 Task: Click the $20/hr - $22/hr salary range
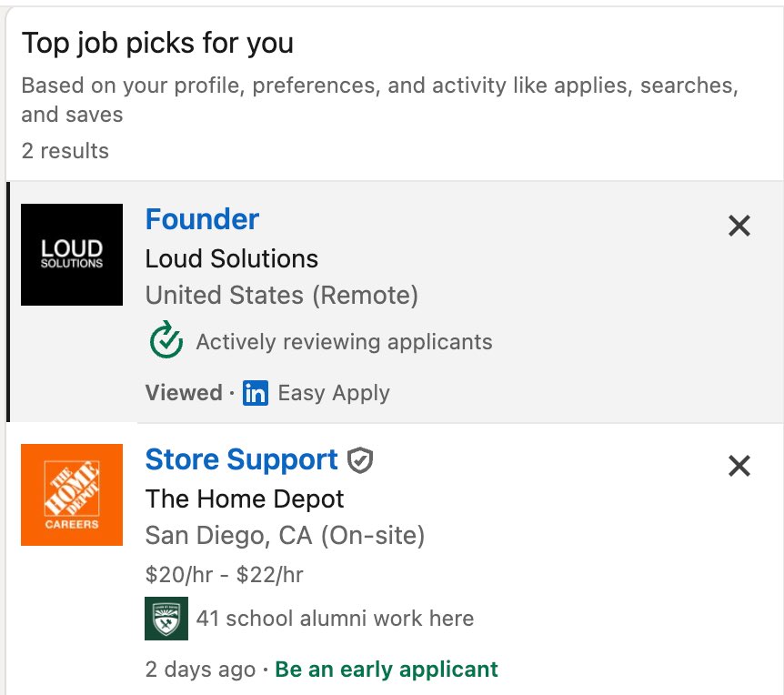pyautogui.click(x=224, y=574)
